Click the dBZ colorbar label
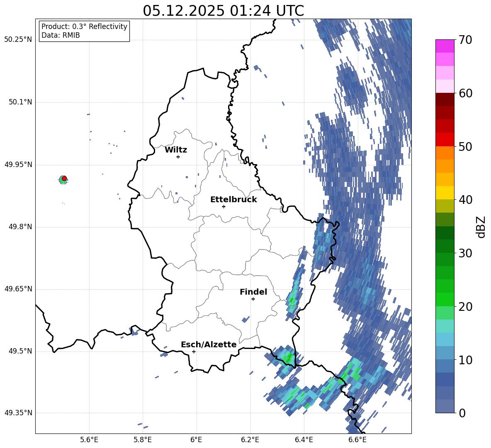The width and height of the screenshot is (491, 448). (481, 227)
